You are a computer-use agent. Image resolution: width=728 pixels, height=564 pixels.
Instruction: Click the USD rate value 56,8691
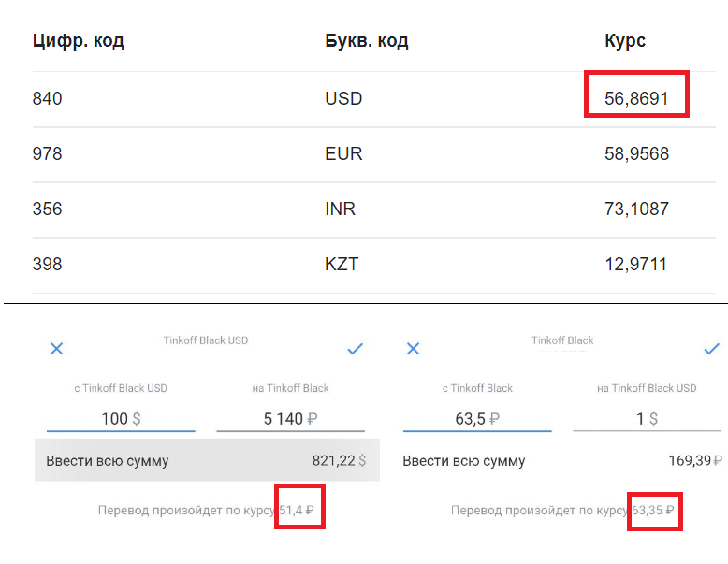(x=636, y=98)
